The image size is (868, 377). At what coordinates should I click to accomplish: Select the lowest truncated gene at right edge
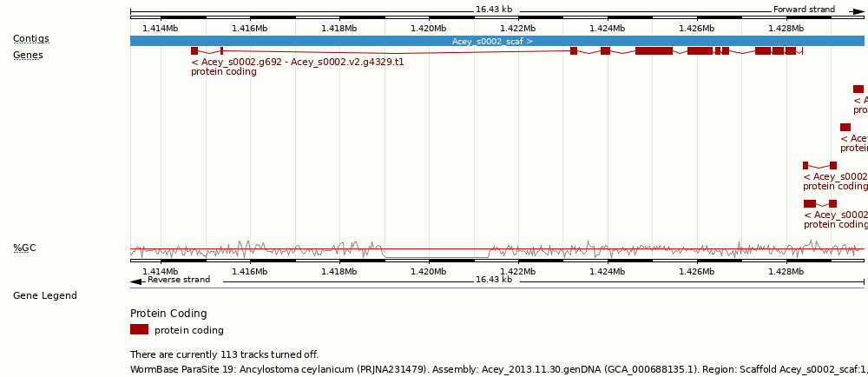click(810, 204)
